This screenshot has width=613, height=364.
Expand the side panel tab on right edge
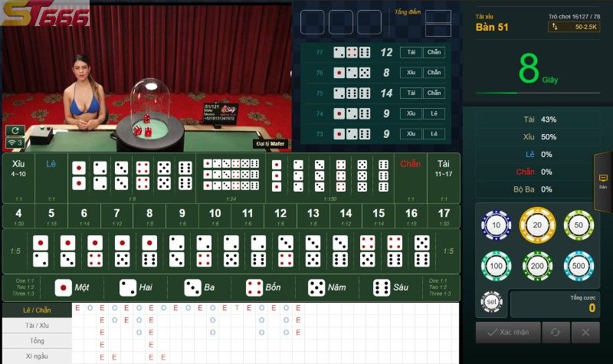(x=603, y=182)
